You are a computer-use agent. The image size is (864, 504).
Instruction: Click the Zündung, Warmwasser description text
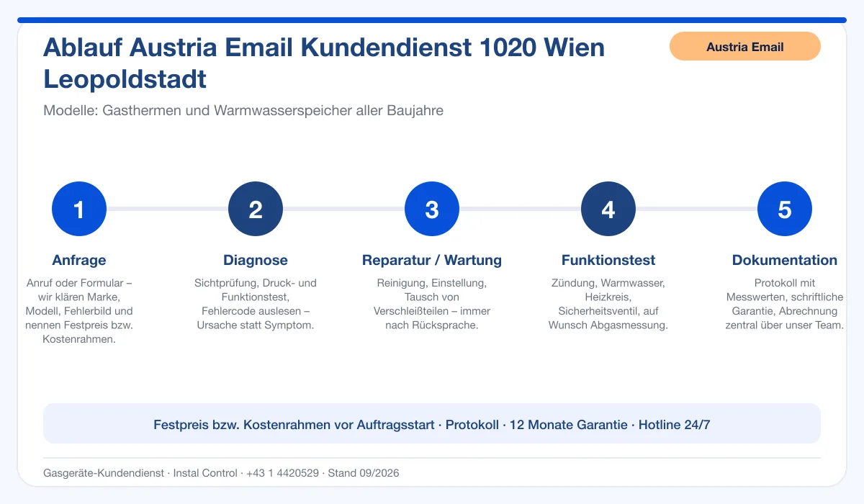(x=608, y=304)
